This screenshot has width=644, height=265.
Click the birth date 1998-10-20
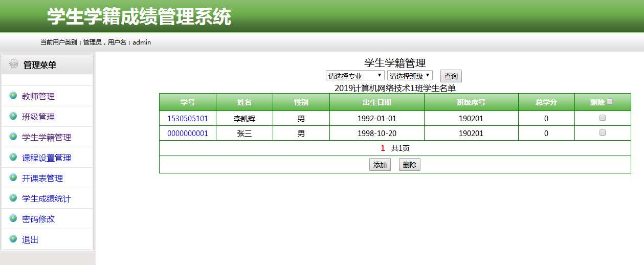[x=377, y=134]
